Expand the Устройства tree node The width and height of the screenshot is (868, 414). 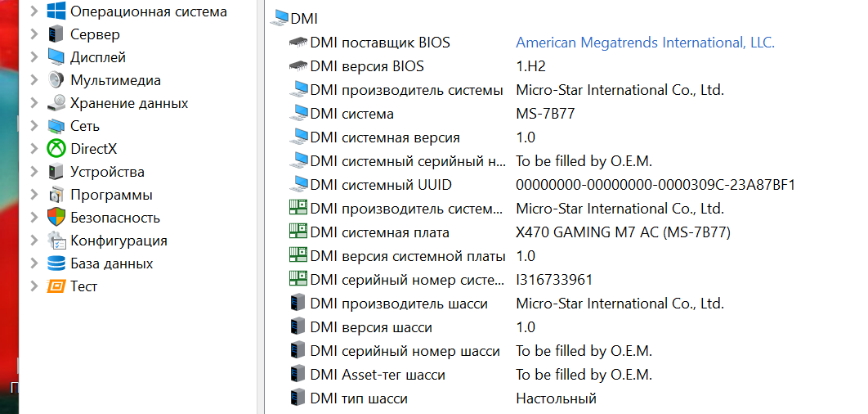pos(35,172)
